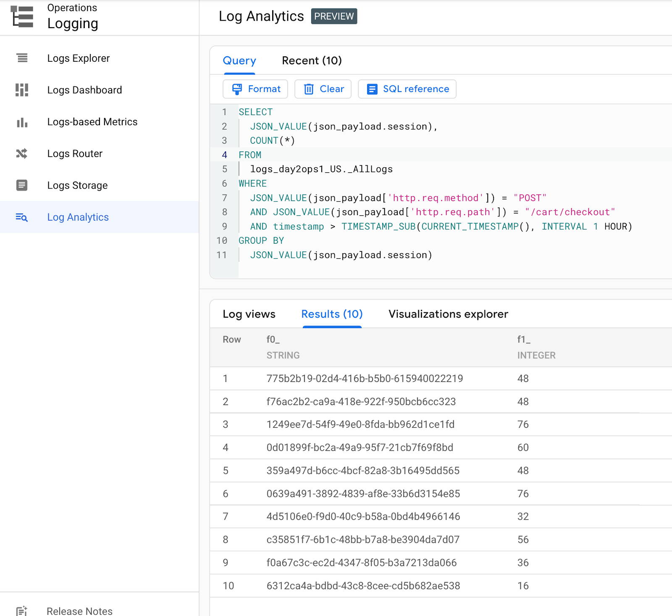Image resolution: width=672 pixels, height=616 pixels.
Task: Click session 0d01899f-bc2a-49a9-95f7-21cb7f69f8bd
Action: [x=360, y=448]
